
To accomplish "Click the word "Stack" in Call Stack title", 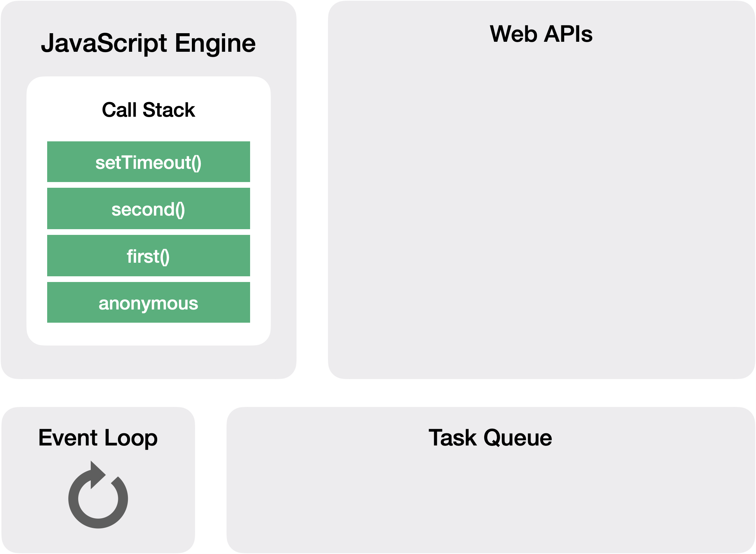I will [x=169, y=110].
